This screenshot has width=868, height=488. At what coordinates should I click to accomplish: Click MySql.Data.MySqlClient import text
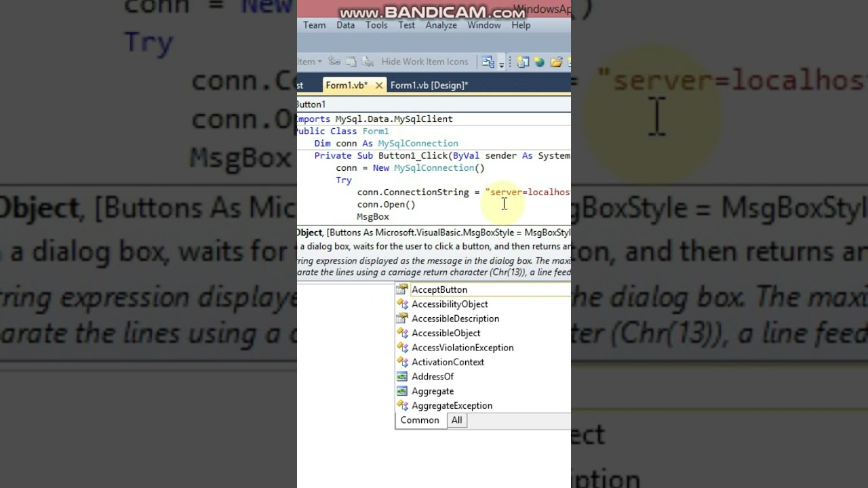point(394,119)
